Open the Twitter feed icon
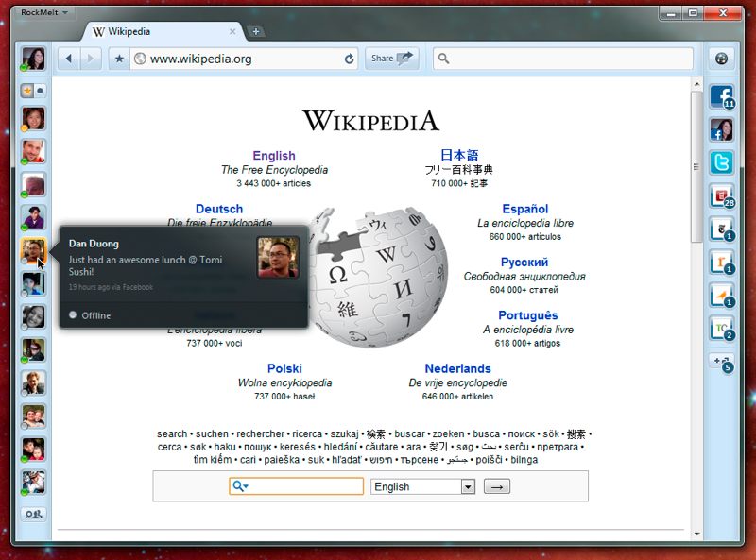756x560 pixels. [721, 162]
